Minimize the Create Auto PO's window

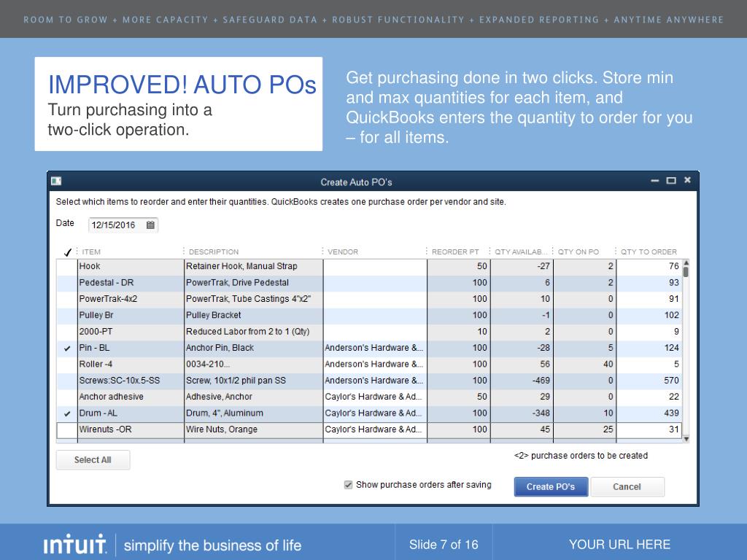tap(655, 181)
